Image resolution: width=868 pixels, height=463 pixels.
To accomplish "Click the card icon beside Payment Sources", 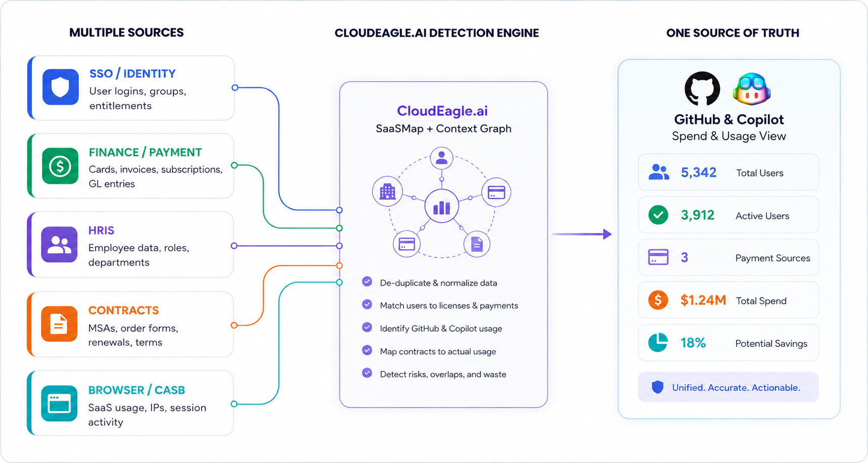I will pyautogui.click(x=658, y=257).
